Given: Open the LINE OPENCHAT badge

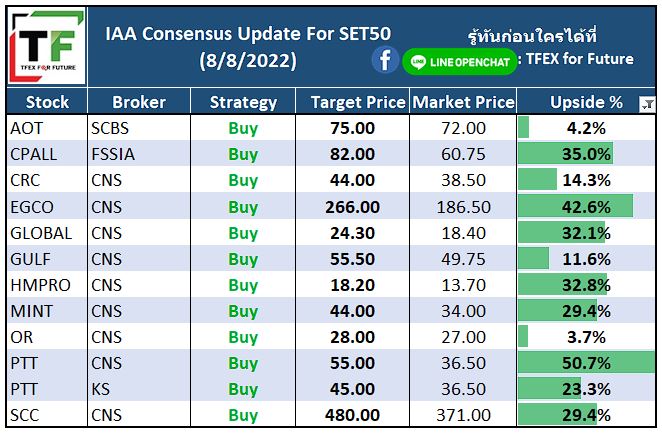Looking at the screenshot, I should [459, 62].
